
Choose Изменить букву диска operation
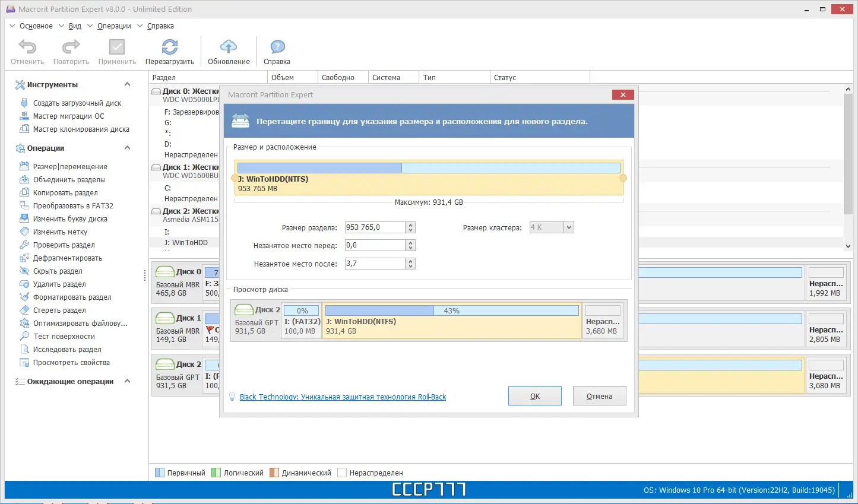pyautogui.click(x=70, y=219)
